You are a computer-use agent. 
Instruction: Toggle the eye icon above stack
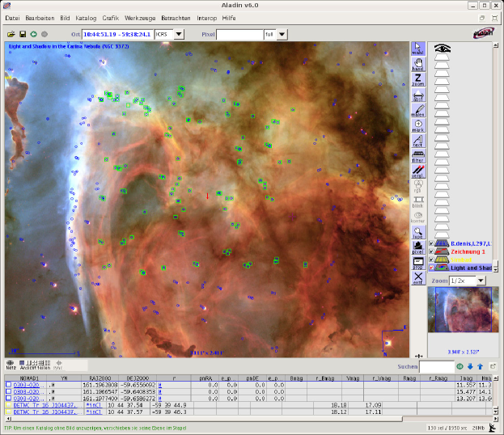[443, 49]
